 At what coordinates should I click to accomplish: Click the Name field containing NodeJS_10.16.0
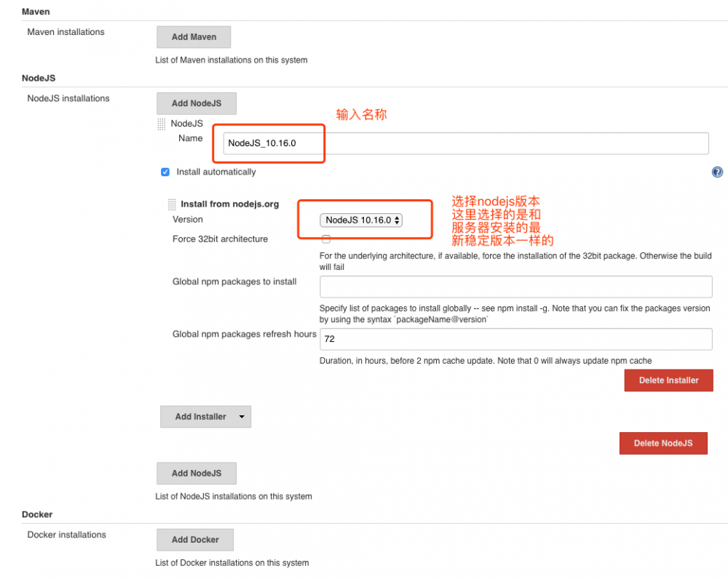[x=269, y=143]
